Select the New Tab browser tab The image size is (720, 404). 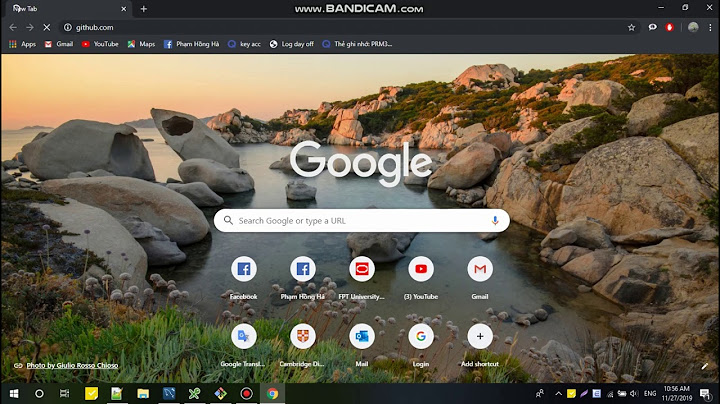click(67, 9)
